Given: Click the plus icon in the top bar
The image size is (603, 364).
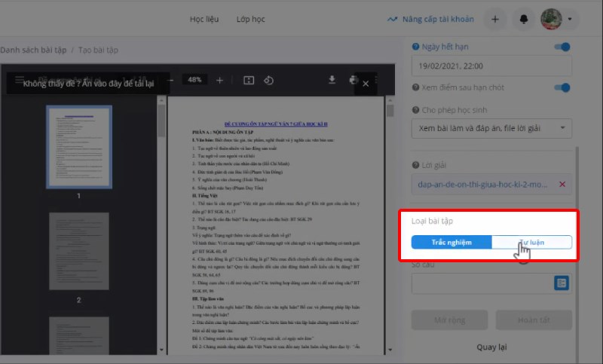Looking at the screenshot, I should [x=495, y=20].
